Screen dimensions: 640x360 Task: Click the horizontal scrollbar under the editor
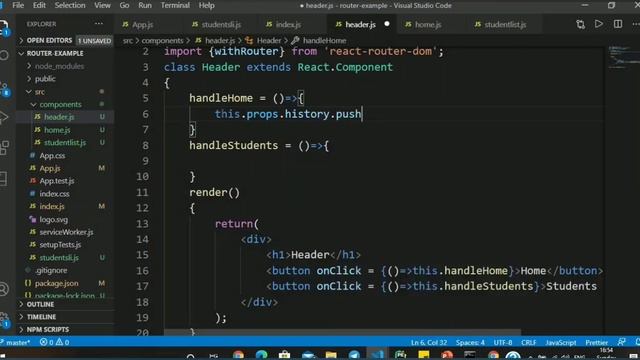(342, 332)
